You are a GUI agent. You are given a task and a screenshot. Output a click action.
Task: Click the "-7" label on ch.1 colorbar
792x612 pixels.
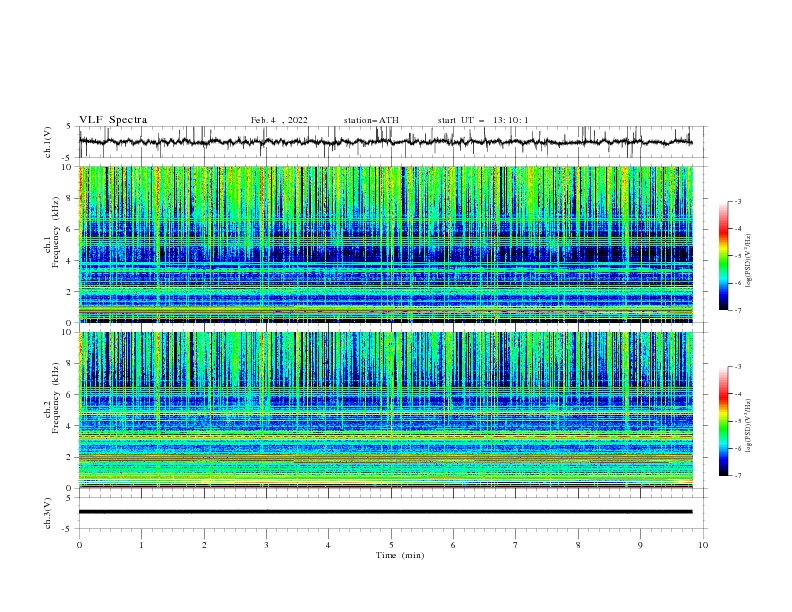click(738, 310)
